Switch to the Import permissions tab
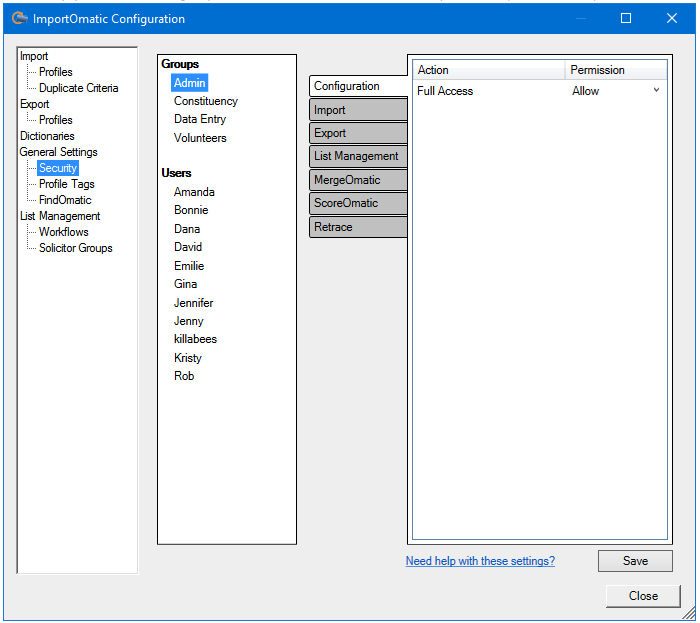 pyautogui.click(x=358, y=110)
